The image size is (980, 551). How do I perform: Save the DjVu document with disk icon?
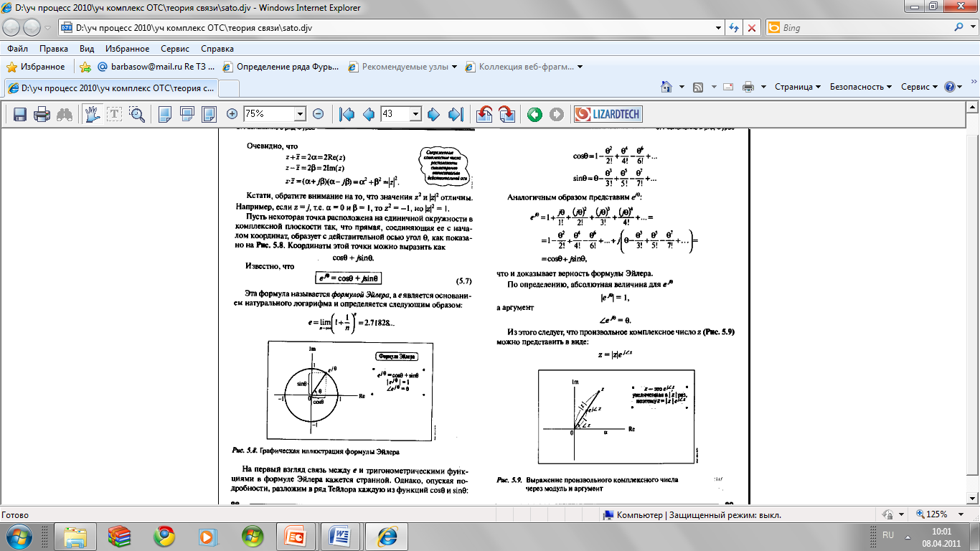click(20, 114)
